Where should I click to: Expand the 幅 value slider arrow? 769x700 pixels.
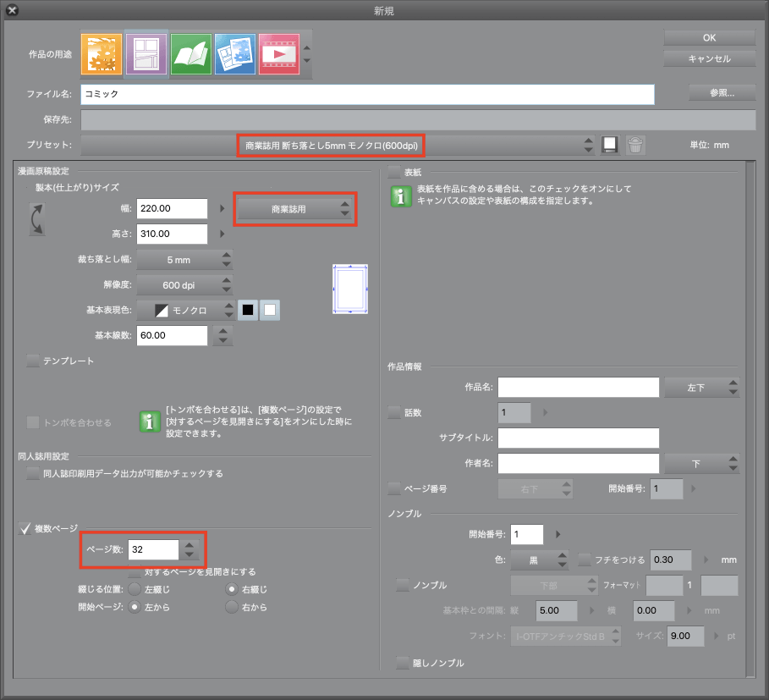[x=222, y=208]
